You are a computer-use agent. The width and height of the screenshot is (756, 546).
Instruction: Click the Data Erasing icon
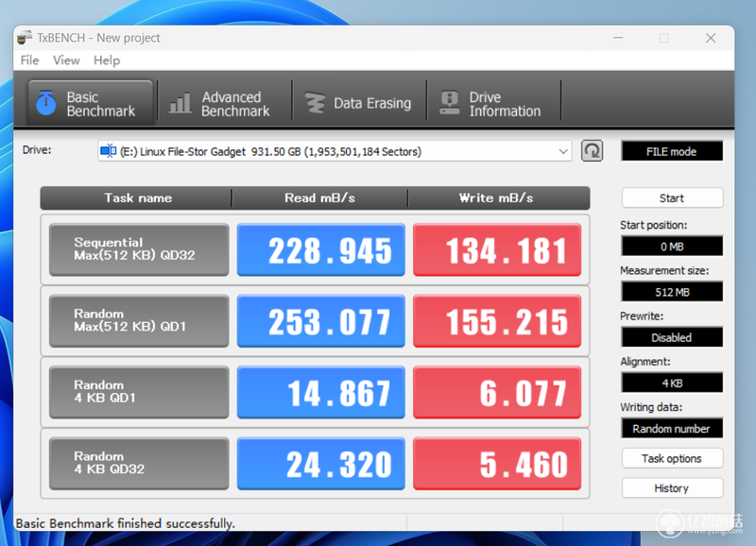click(315, 103)
